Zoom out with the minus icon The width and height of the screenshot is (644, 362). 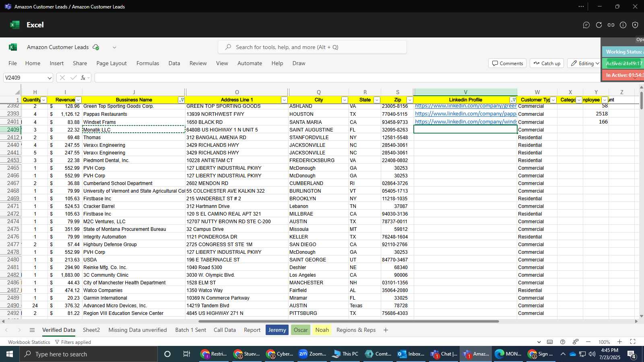pyautogui.click(x=588, y=342)
